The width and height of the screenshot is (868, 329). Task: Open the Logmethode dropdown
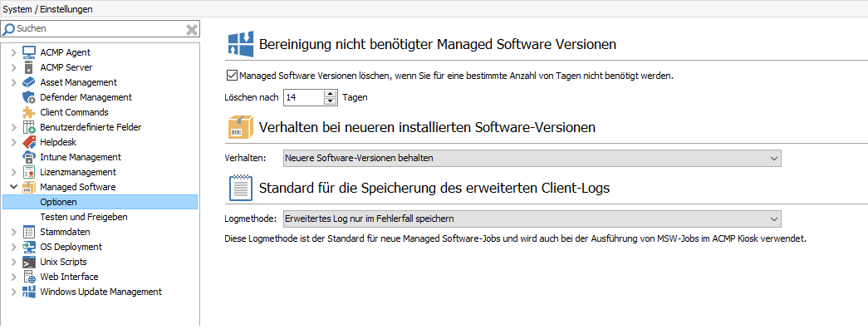coord(532,219)
